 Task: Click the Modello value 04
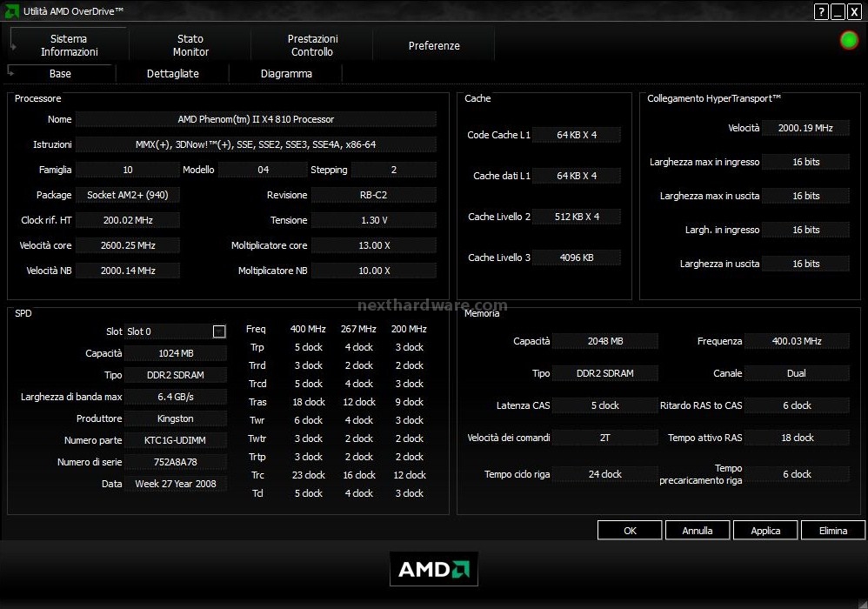(263, 170)
